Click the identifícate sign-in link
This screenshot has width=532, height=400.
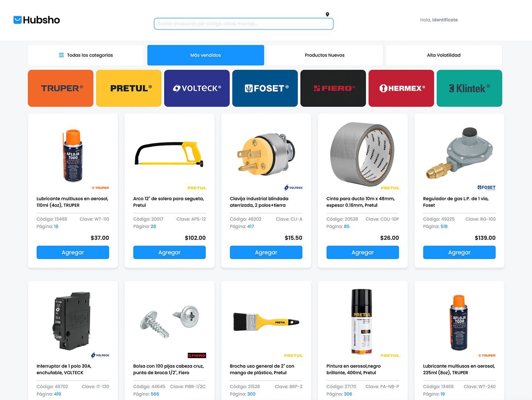pos(445,20)
